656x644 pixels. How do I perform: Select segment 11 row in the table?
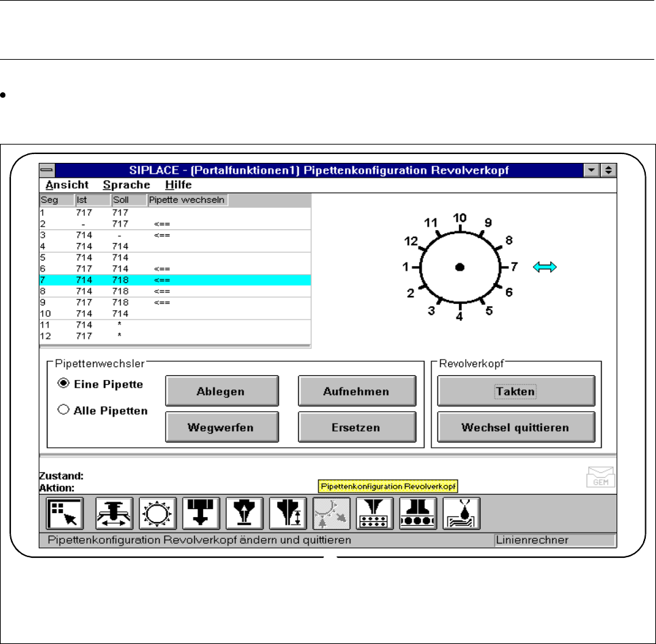175,325
